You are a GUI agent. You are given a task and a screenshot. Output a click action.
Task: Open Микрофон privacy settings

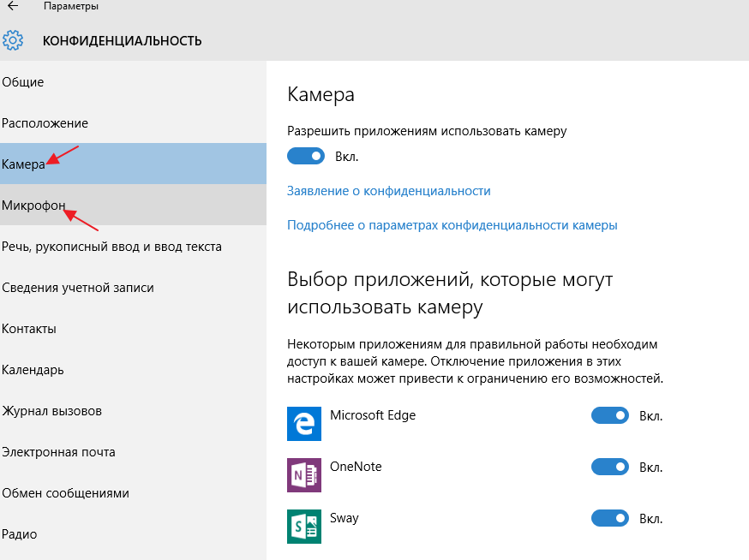[34, 206]
